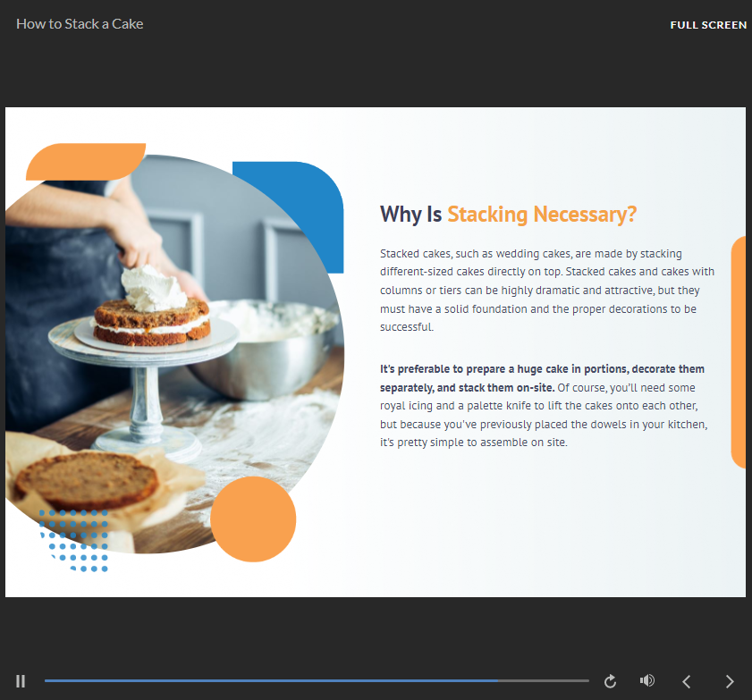The height and width of the screenshot is (700, 752).
Task: Go to the previous slide
Action: click(687, 681)
